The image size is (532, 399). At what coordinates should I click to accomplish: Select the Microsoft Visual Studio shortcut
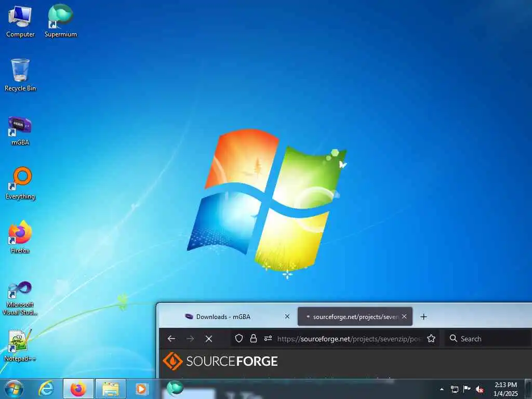click(x=20, y=298)
